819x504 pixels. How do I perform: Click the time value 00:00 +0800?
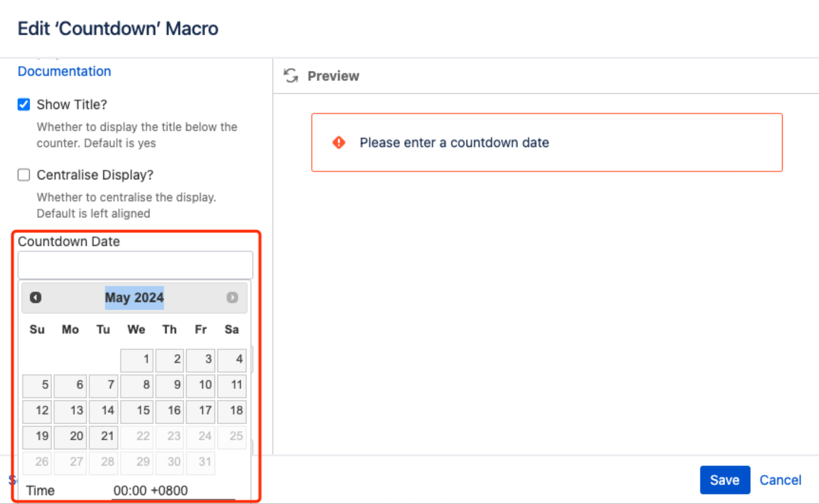(x=151, y=491)
